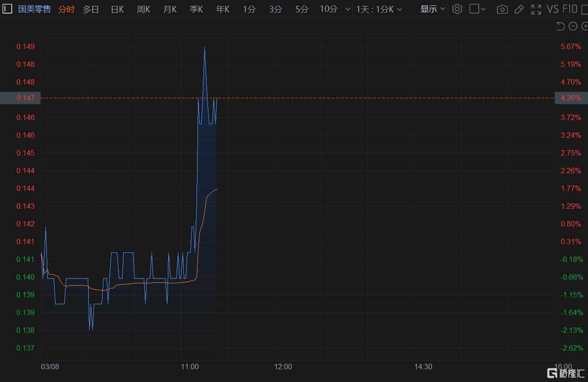Open VS compare function
The image size is (588, 382).
(553, 9)
